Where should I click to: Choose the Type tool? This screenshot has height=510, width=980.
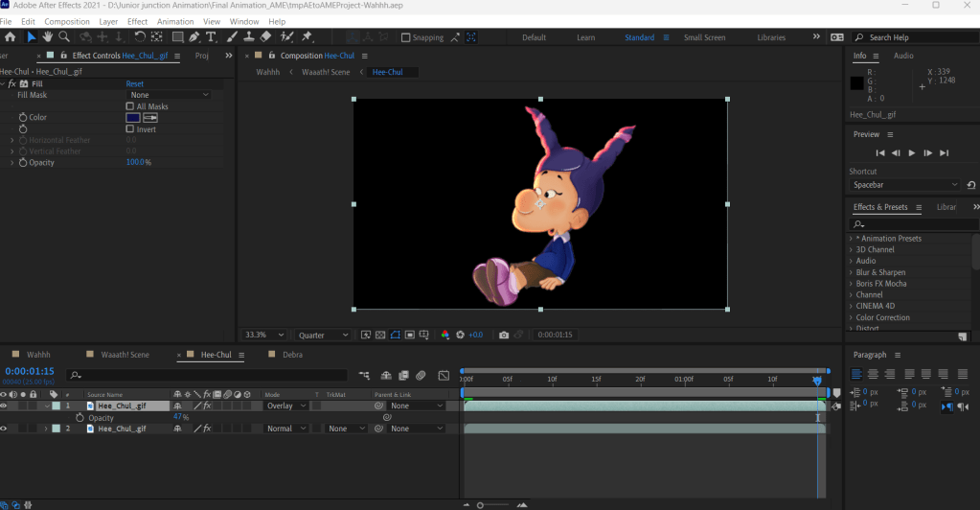(x=212, y=37)
